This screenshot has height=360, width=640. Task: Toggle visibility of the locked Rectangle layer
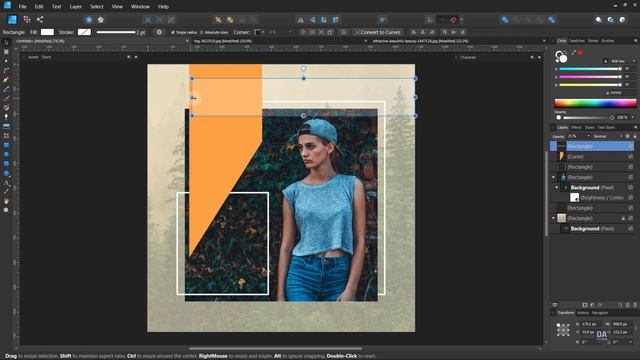pos(631,218)
